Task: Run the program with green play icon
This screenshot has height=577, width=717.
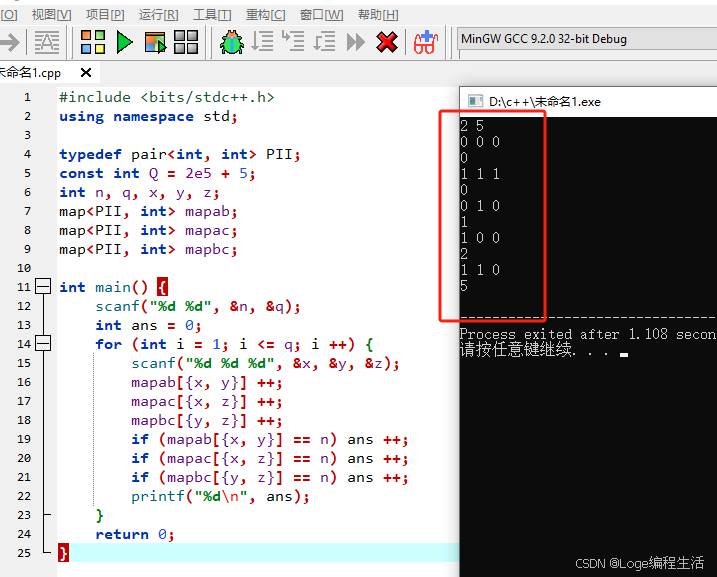Action: [124, 43]
